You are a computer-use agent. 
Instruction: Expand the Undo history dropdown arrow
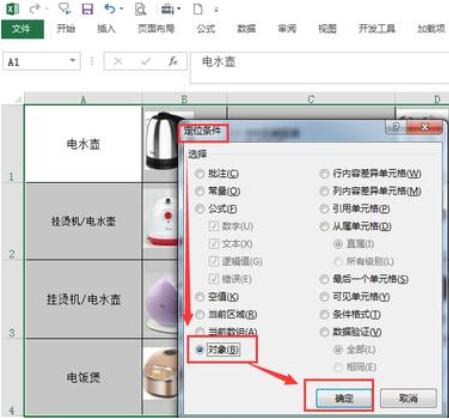(x=121, y=9)
